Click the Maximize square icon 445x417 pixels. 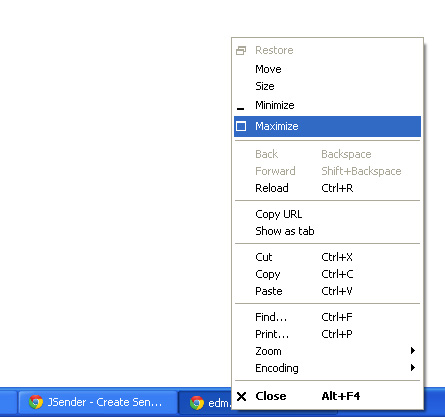click(x=241, y=126)
